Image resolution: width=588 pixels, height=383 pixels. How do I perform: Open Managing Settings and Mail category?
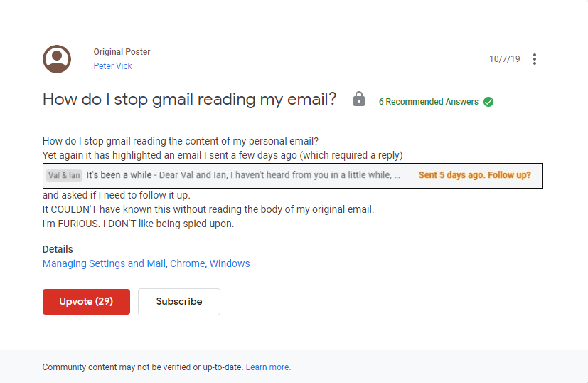[x=104, y=263]
